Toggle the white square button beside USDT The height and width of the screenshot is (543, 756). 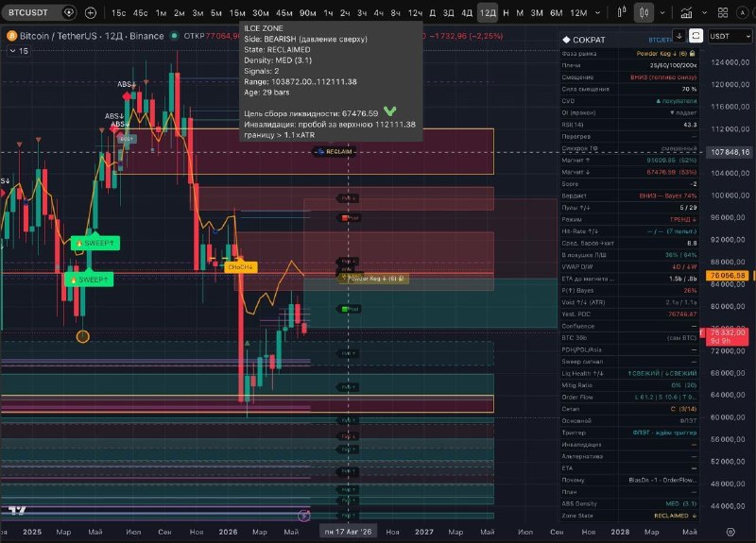coord(696,36)
